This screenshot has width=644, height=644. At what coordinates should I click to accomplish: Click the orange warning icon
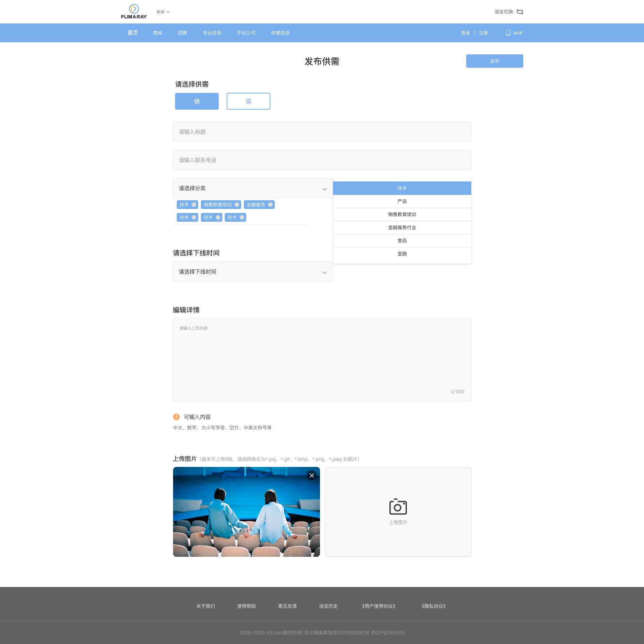click(x=176, y=417)
